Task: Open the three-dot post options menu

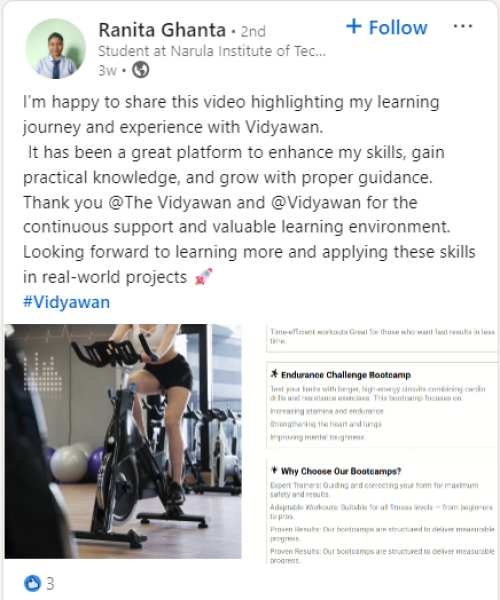Action: [463, 26]
